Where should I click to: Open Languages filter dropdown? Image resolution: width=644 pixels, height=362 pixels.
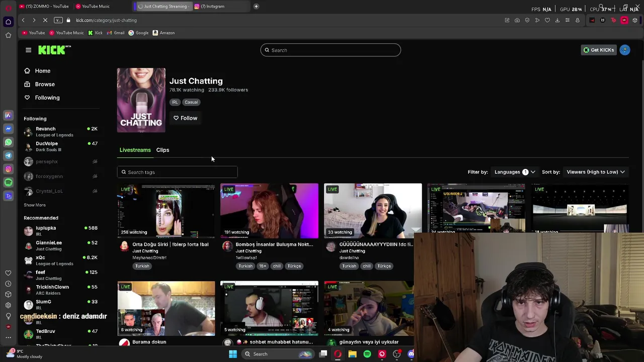tap(515, 172)
